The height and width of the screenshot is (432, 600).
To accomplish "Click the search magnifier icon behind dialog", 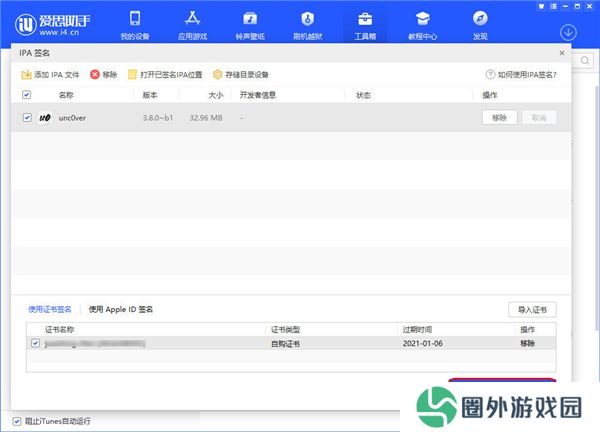I will click(585, 60).
